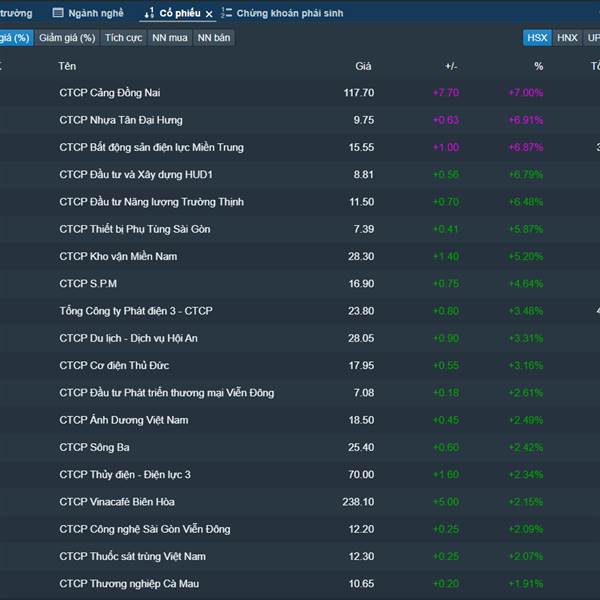This screenshot has height=600, width=600.
Task: Select CTCP Vinacafé Biên Hòa
Action: point(300,502)
